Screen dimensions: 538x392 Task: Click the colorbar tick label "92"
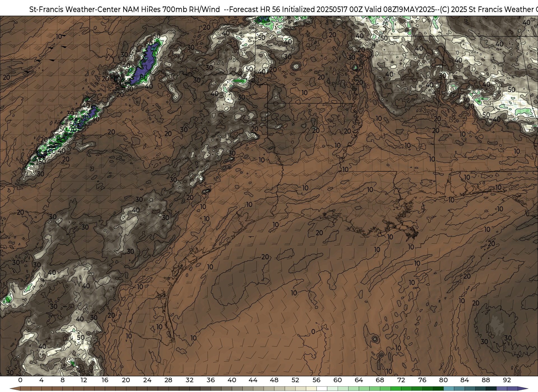507,380
